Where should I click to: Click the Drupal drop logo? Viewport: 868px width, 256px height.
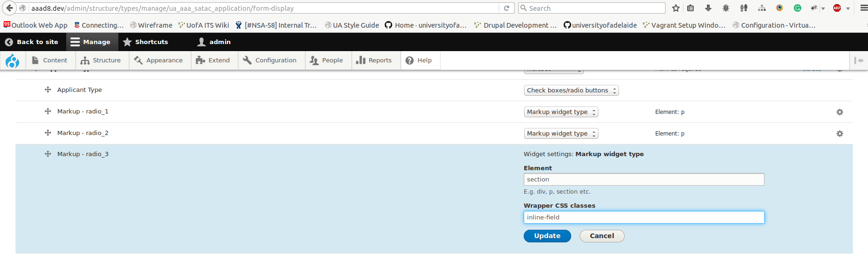pos(12,60)
